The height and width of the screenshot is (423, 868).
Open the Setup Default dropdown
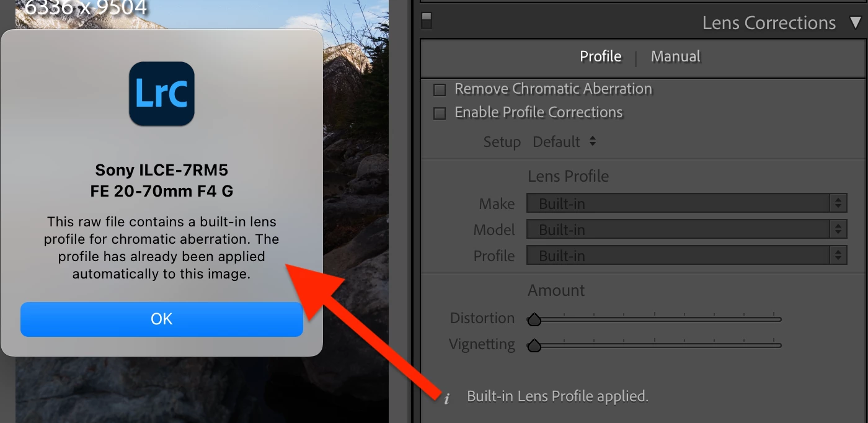564,141
